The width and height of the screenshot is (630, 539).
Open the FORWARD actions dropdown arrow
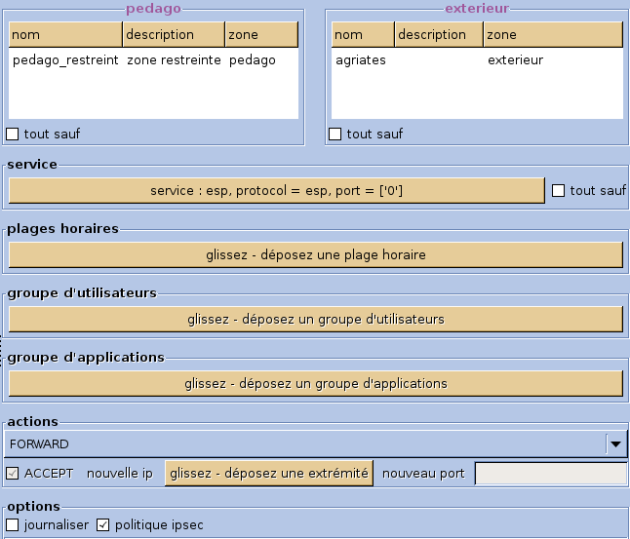point(616,444)
